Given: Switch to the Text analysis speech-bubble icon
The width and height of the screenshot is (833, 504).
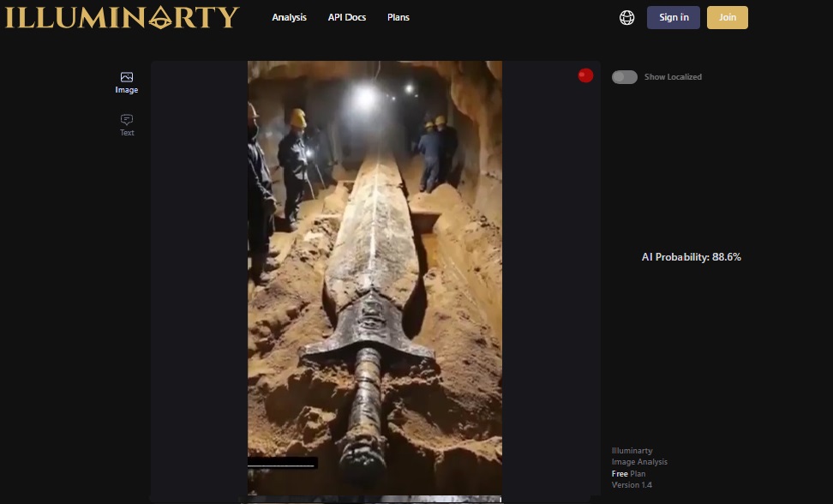Looking at the screenshot, I should tap(127, 119).
